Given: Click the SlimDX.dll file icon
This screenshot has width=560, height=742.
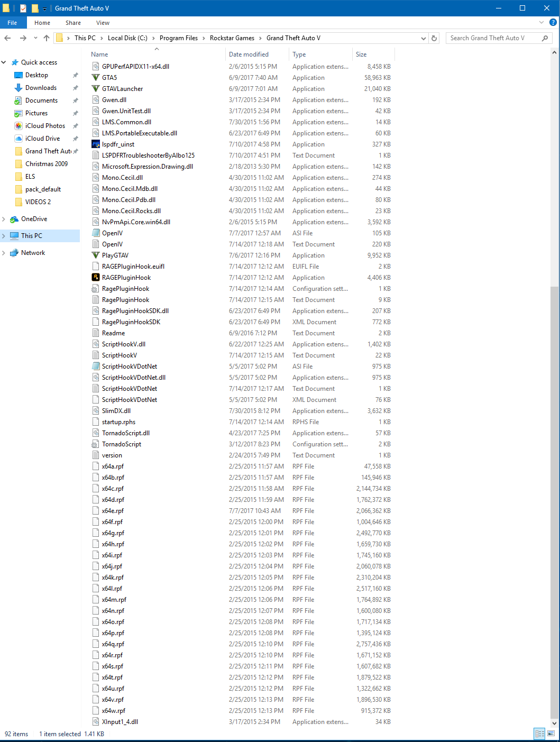Looking at the screenshot, I should [x=96, y=411].
